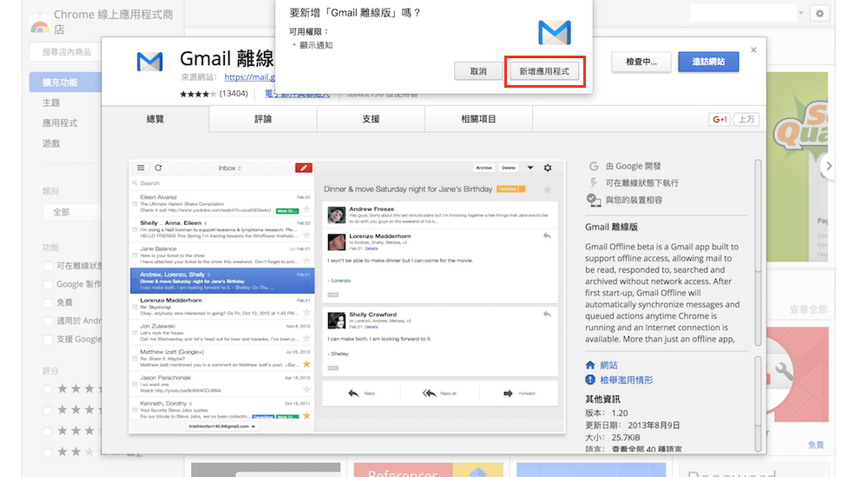Click the red compose pencil icon
The height and width of the screenshot is (477, 868).
click(x=303, y=168)
